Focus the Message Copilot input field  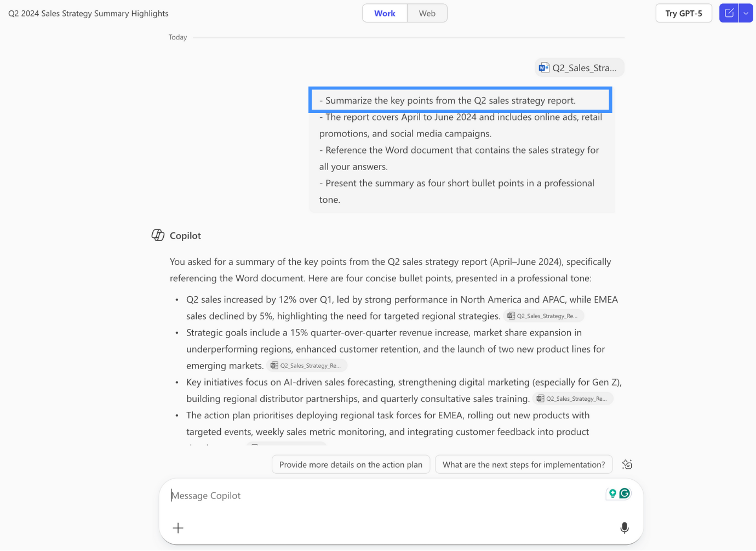383,496
